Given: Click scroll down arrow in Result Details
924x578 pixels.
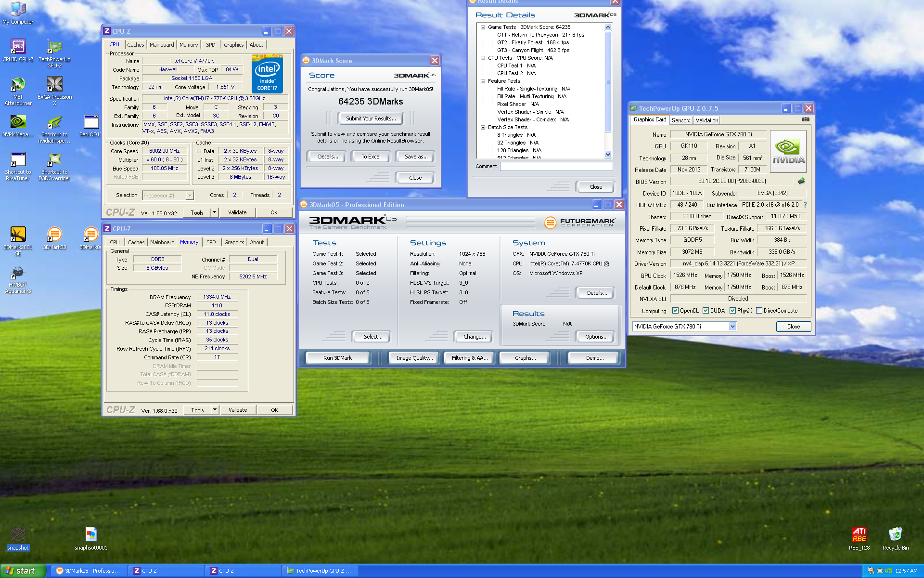Looking at the screenshot, I should [608, 155].
